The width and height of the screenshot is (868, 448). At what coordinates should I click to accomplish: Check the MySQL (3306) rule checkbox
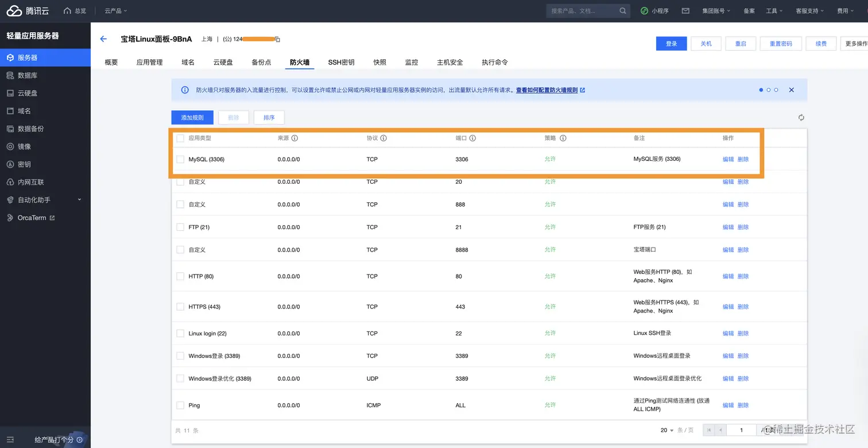coord(180,159)
